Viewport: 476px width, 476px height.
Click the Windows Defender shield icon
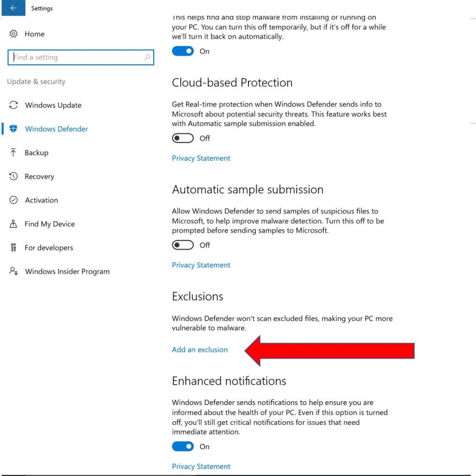point(13,129)
